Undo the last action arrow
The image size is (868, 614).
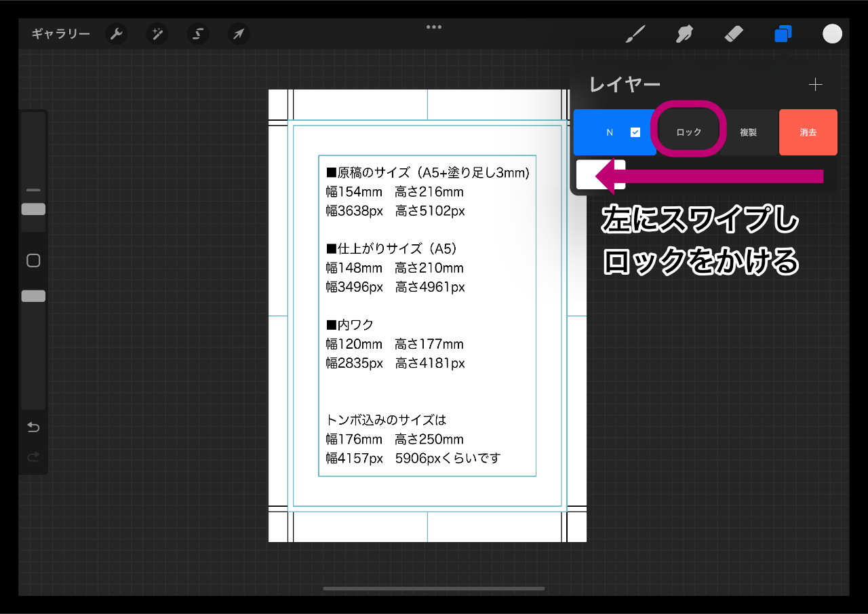tap(33, 427)
